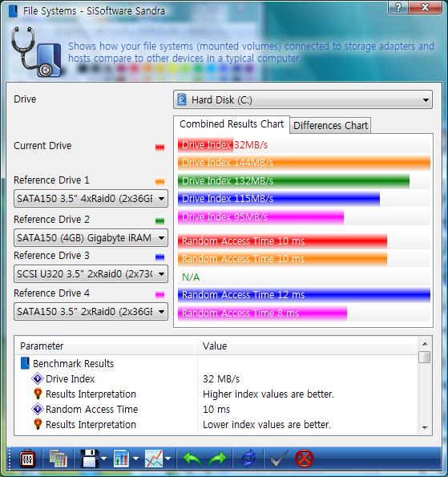Open the bar chart icon in toolbar
448x477 pixels.
(x=121, y=459)
